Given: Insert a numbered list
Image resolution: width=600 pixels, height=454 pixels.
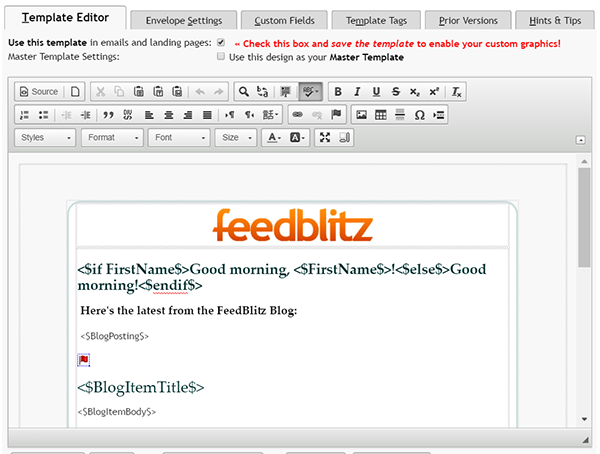Looking at the screenshot, I should [24, 115].
